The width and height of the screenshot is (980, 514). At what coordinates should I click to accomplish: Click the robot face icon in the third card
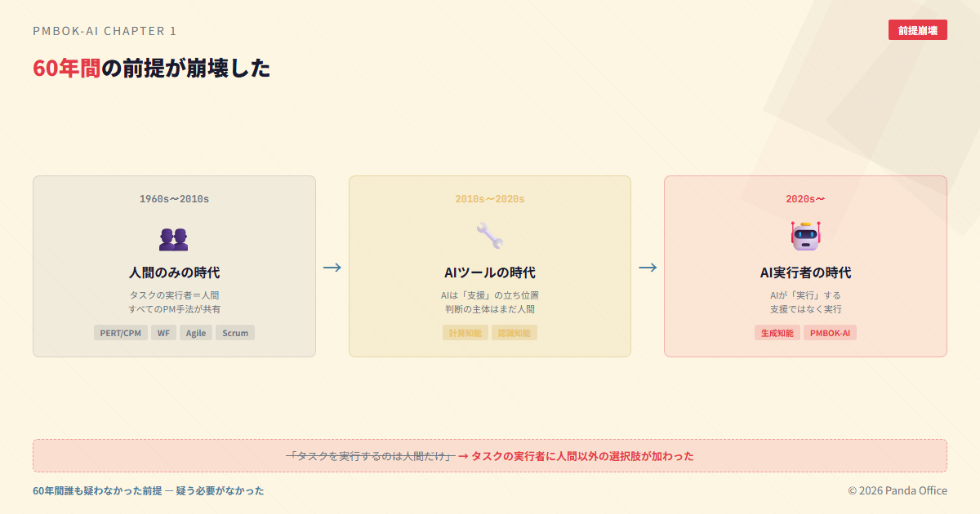805,236
